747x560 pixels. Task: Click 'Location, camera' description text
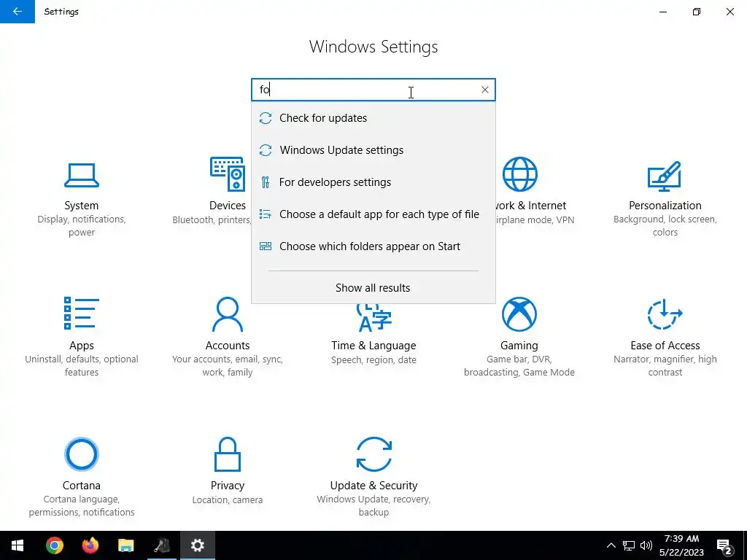coord(228,499)
